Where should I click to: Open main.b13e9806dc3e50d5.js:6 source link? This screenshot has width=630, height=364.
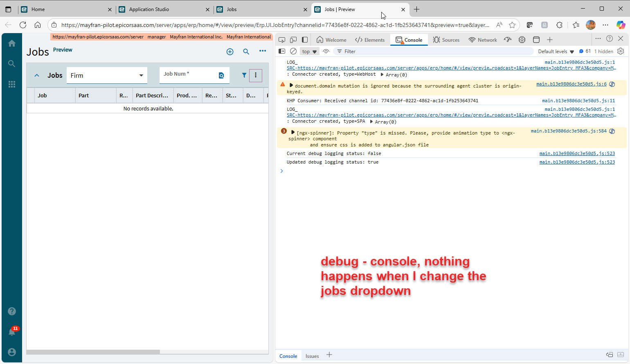pyautogui.click(x=571, y=84)
